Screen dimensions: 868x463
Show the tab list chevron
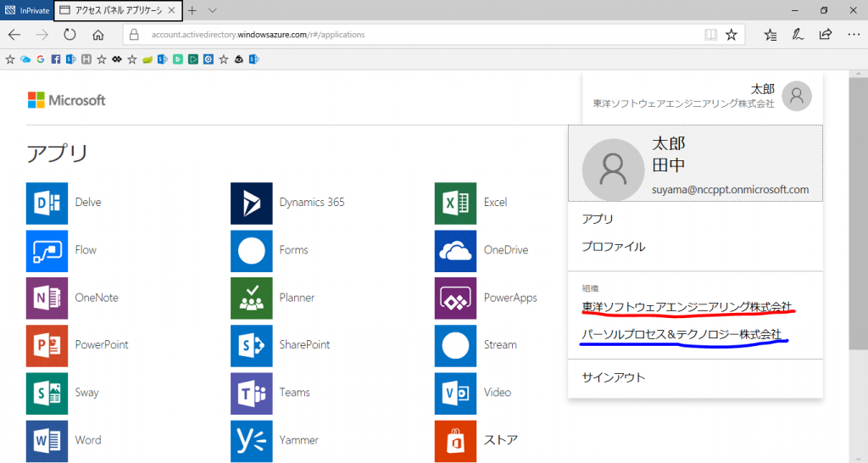tap(213, 10)
